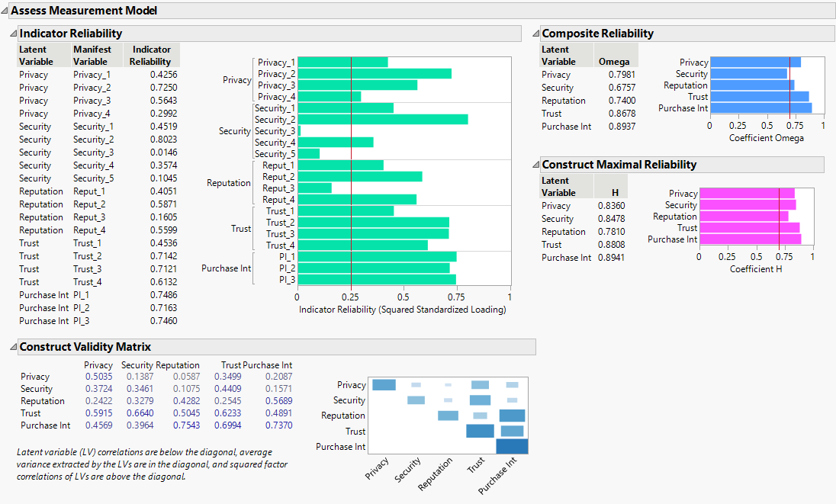Select the Latent Variable column header
This screenshot has width=836, height=504.
pos(34,54)
